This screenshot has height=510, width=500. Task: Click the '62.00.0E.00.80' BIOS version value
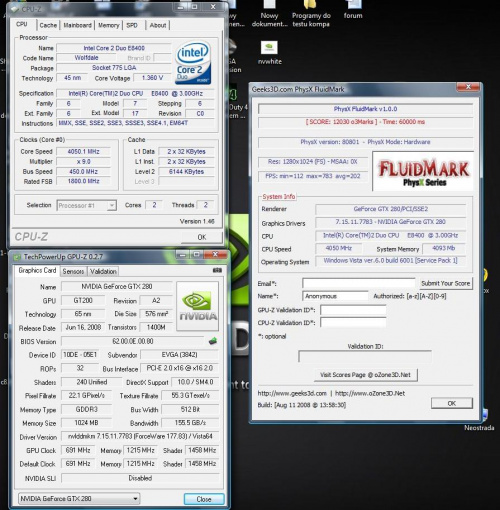pos(133,341)
